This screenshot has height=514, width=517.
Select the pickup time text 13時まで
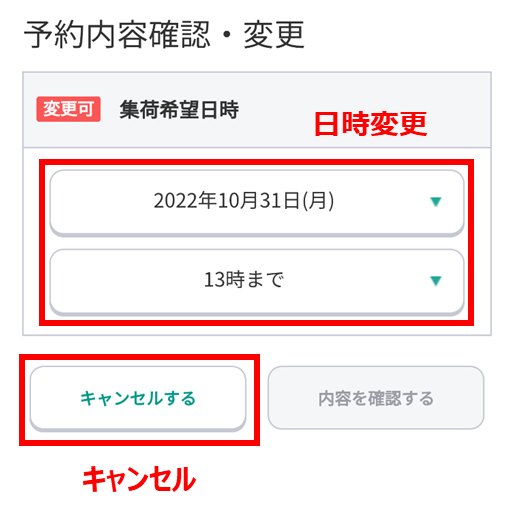tap(244, 280)
